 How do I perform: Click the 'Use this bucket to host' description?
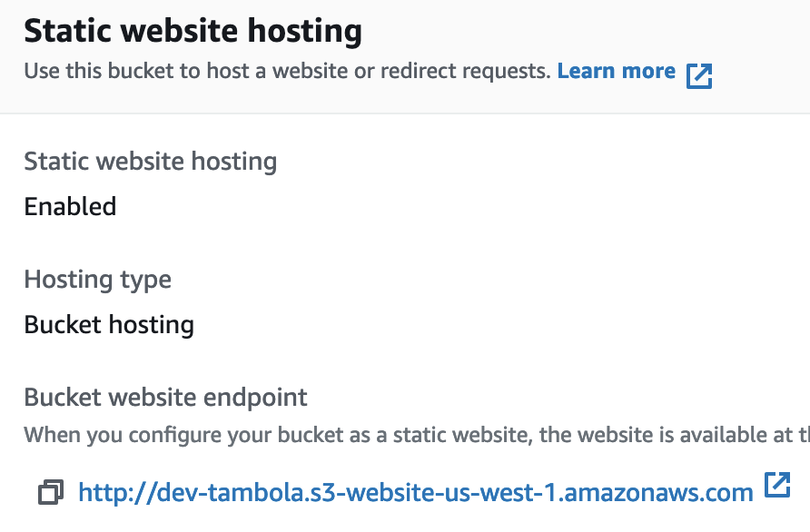point(287,71)
